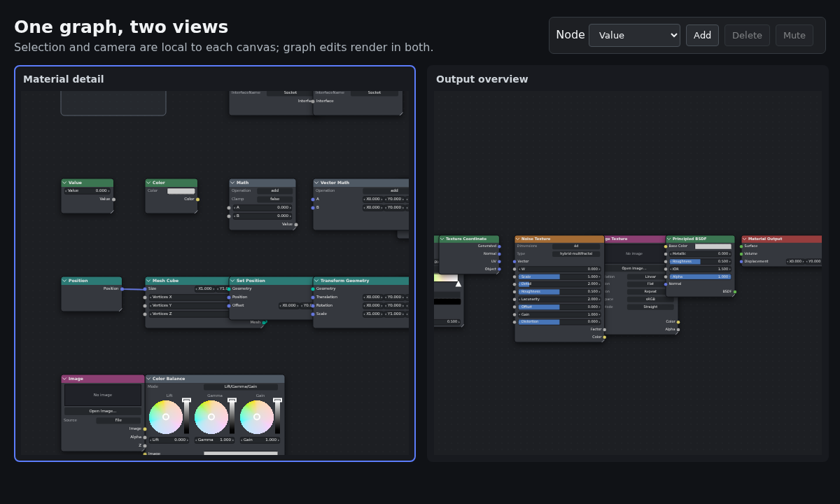Screen dimensions: 840x504
Task: Click the Delete node button
Action: [x=747, y=36]
